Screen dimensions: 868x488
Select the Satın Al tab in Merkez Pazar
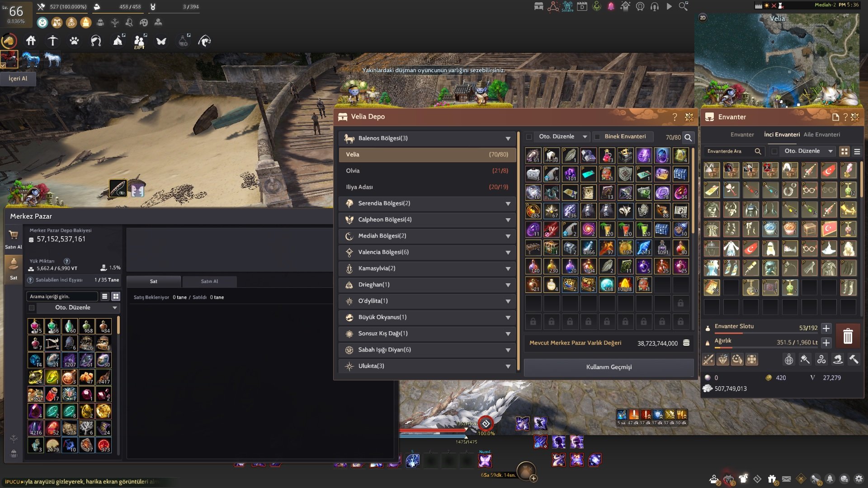coord(209,282)
